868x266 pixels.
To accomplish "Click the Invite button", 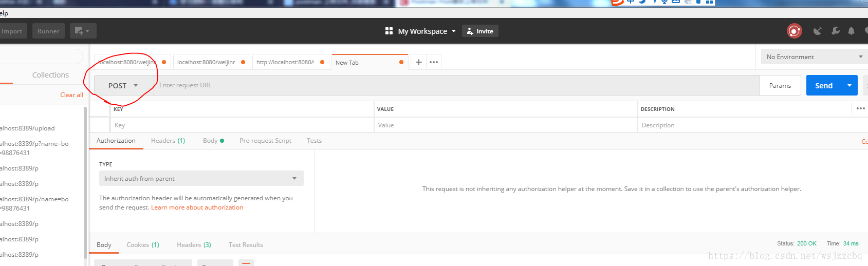I will (480, 31).
